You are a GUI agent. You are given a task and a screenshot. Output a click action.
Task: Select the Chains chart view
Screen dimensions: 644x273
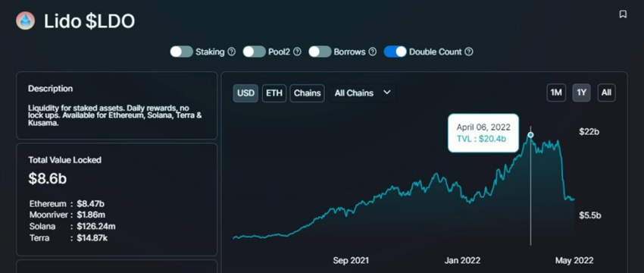307,93
